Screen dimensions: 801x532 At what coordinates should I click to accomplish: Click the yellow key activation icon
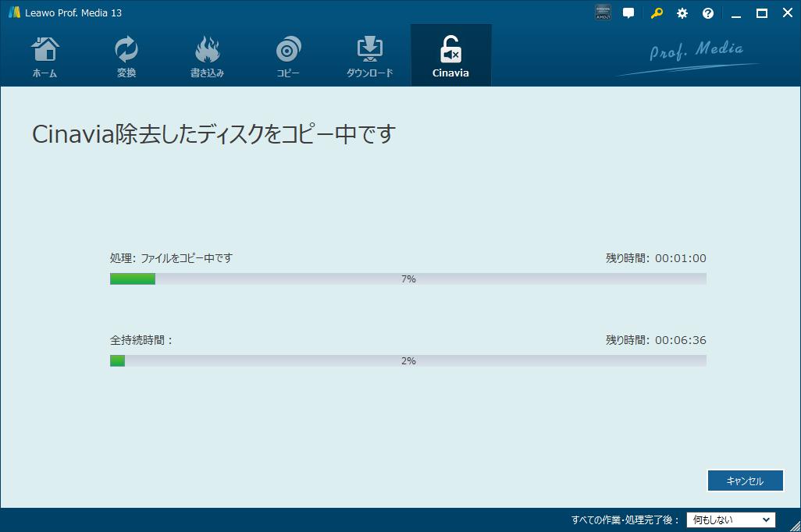pyautogui.click(x=657, y=12)
